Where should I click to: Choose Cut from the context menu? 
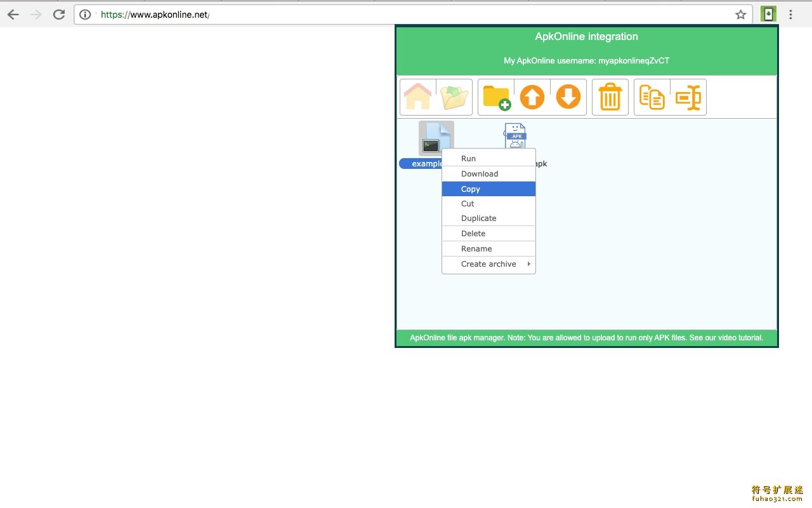[488, 204]
